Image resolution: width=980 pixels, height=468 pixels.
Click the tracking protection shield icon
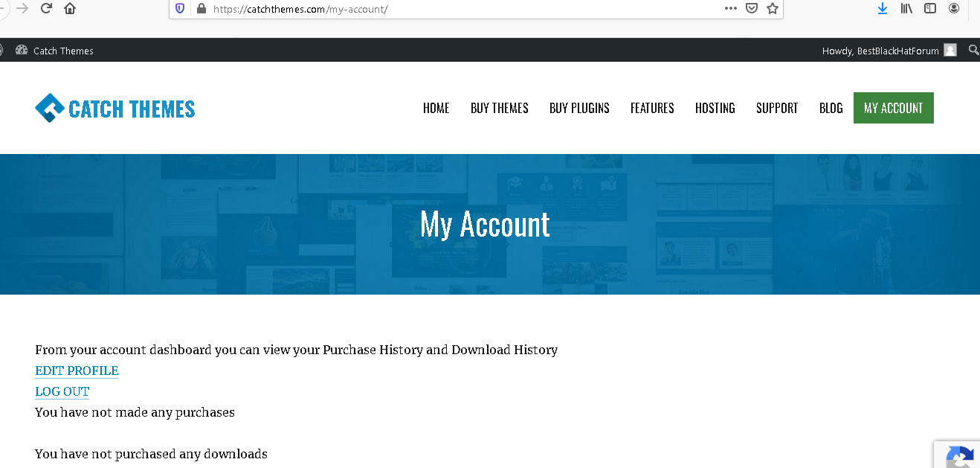(180, 9)
